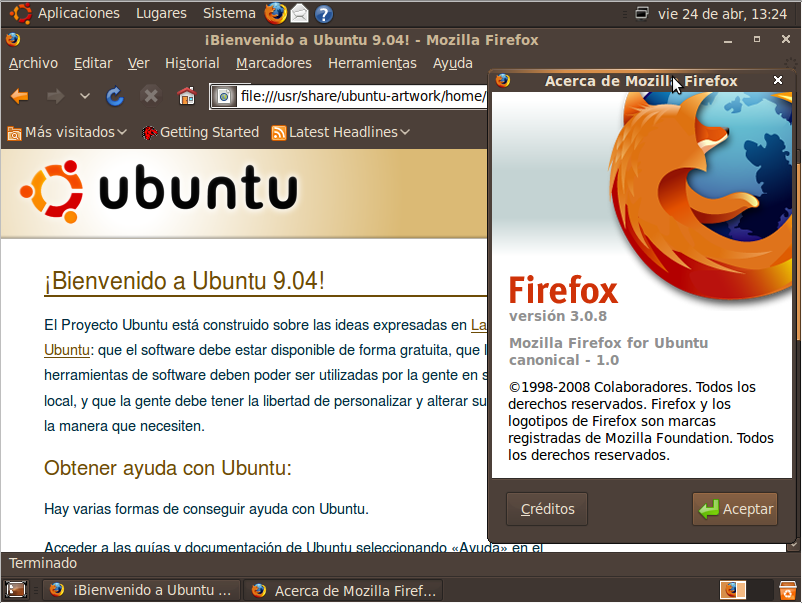Open the trash icon in bottom panel

(x=788, y=590)
